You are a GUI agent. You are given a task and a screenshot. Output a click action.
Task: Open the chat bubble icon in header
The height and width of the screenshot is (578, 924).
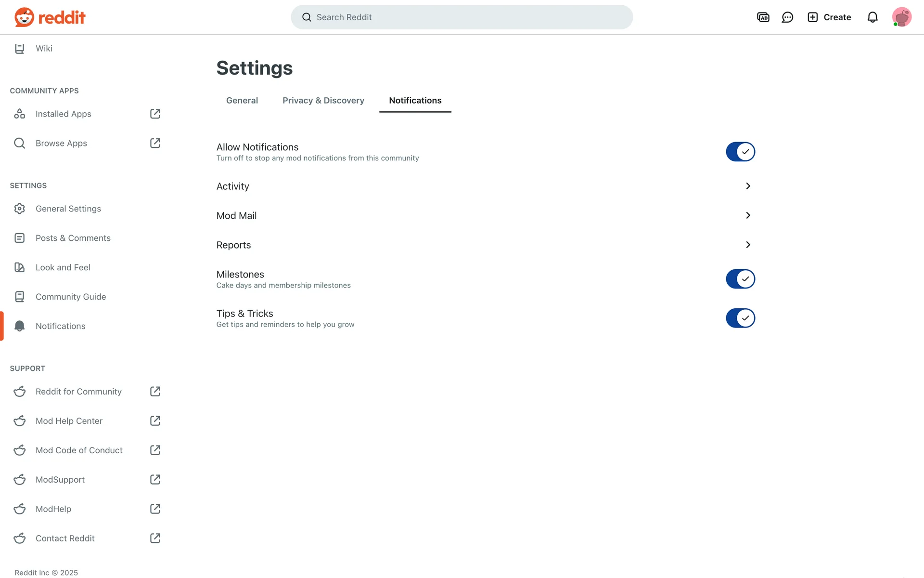pos(787,17)
